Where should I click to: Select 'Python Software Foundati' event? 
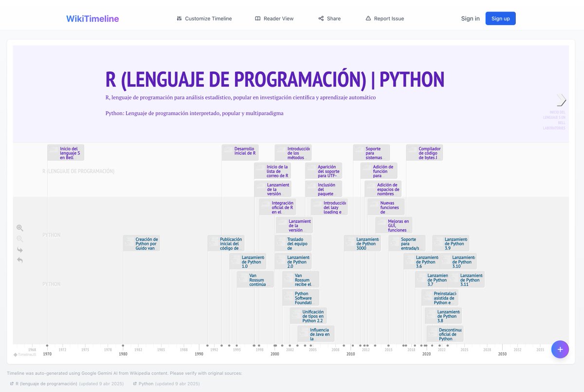[x=301, y=298]
